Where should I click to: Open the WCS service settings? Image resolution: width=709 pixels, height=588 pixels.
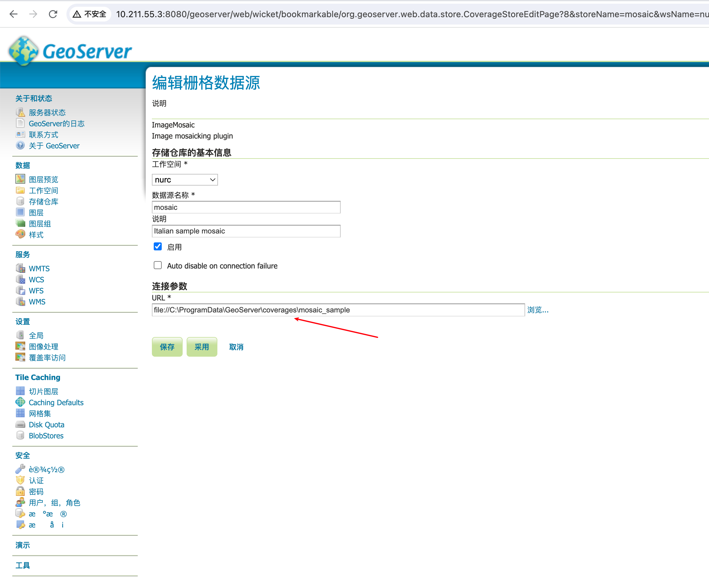(36, 279)
